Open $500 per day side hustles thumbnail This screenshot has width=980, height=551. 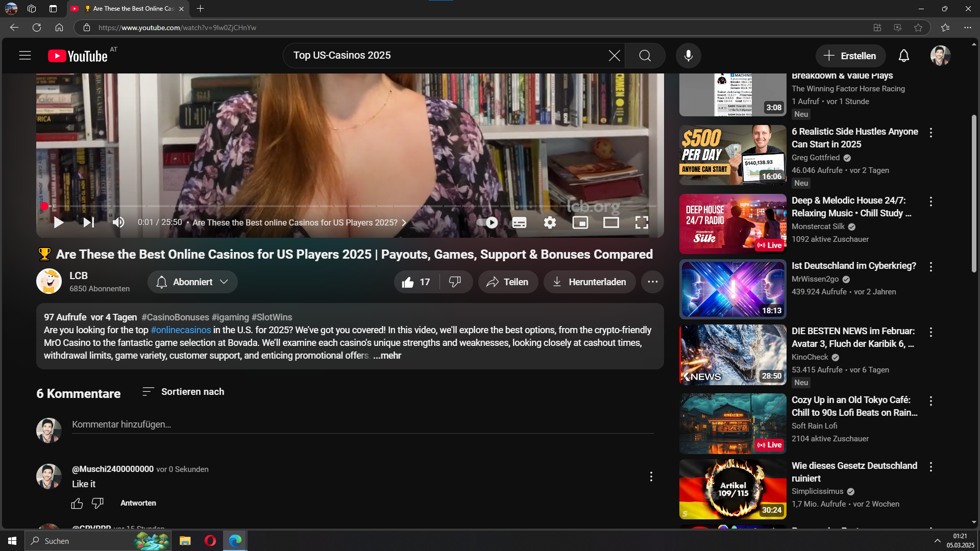(732, 155)
